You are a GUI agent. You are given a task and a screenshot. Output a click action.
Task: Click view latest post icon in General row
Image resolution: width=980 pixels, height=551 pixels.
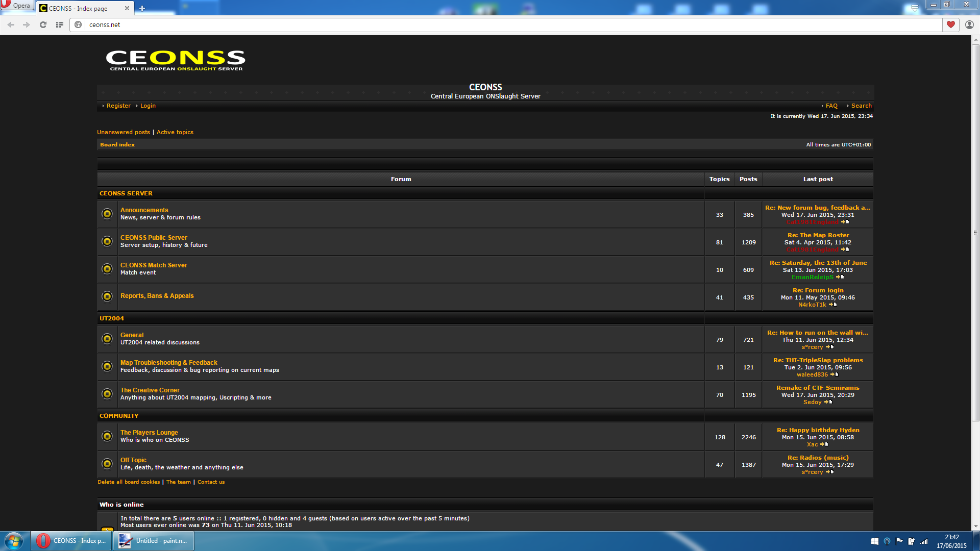(830, 347)
